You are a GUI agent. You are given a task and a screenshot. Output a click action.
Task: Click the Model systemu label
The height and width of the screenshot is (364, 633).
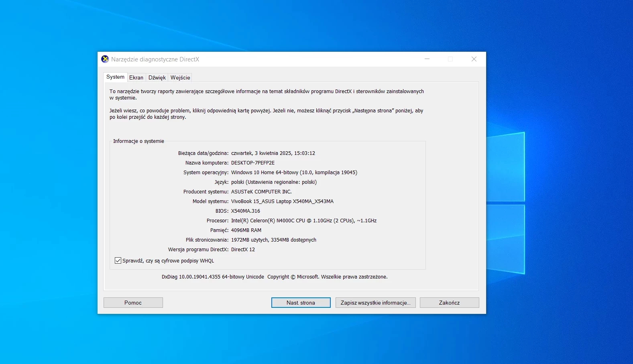(x=210, y=201)
